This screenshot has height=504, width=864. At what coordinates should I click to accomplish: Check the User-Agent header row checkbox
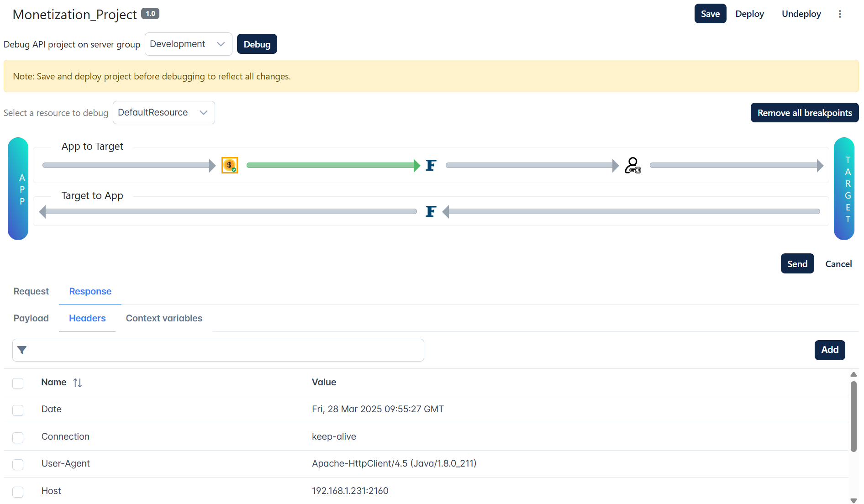pyautogui.click(x=18, y=464)
